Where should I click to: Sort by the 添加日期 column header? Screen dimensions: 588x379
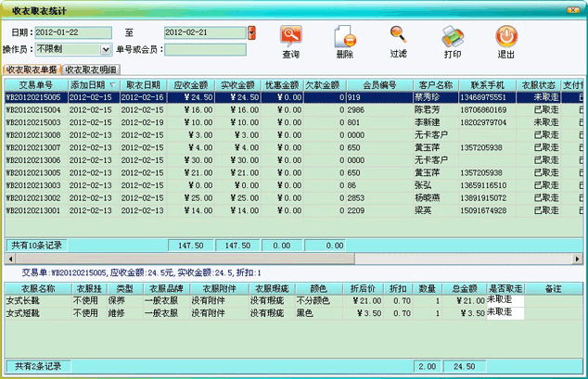[89, 84]
